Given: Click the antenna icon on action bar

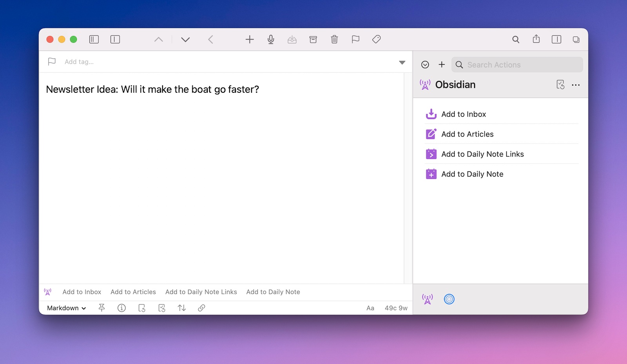Looking at the screenshot, I should 48,292.
